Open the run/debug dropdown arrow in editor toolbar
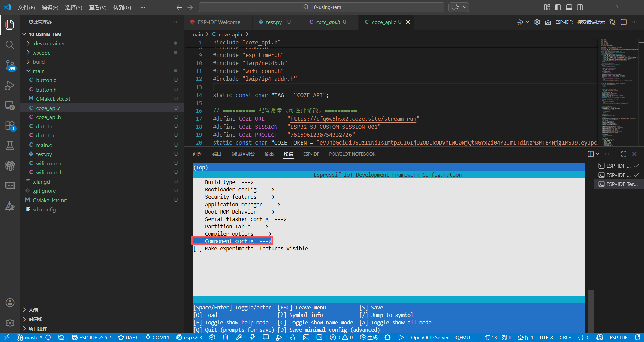 tap(527, 22)
